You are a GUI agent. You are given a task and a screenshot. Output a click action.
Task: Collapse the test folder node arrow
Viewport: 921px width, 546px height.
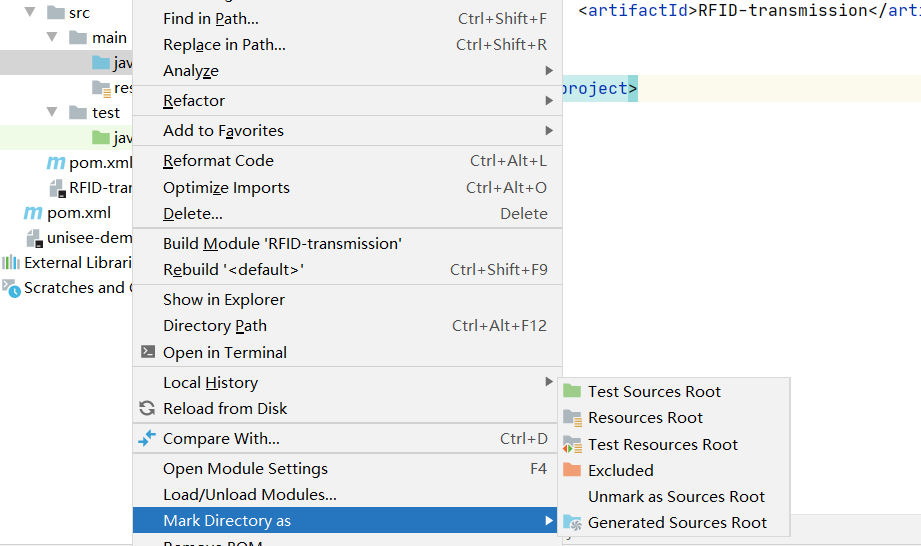52,112
